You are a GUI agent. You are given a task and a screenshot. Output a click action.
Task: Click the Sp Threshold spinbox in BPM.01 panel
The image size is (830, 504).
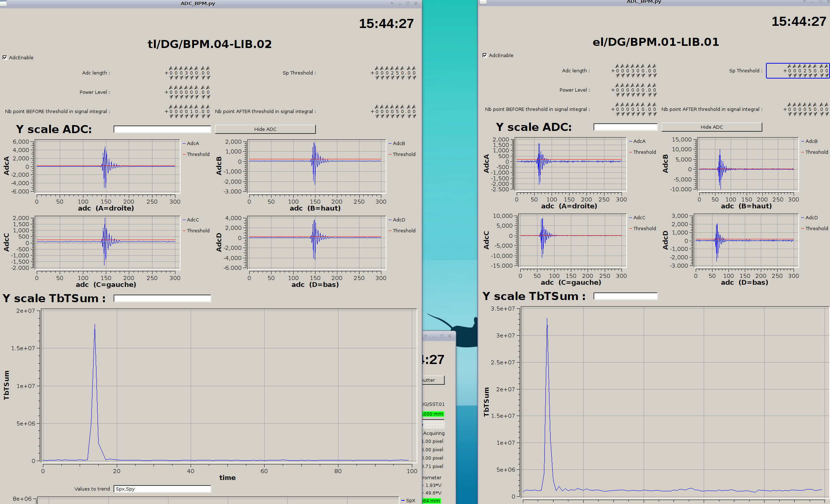797,71
